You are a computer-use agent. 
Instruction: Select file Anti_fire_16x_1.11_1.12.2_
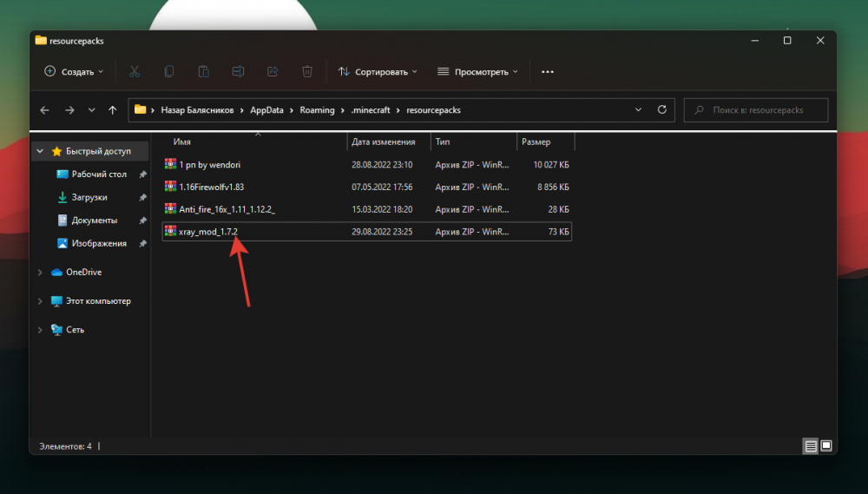pyautogui.click(x=227, y=209)
